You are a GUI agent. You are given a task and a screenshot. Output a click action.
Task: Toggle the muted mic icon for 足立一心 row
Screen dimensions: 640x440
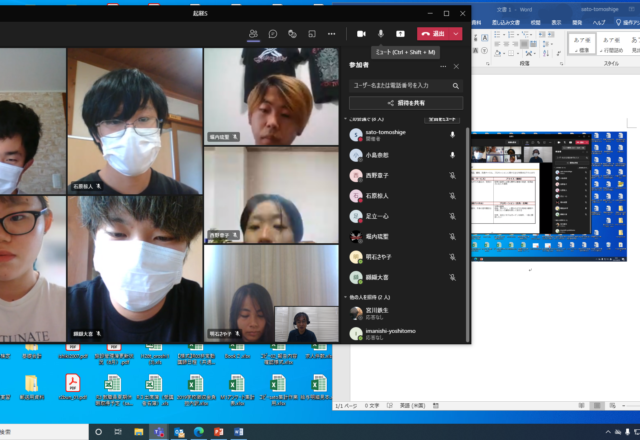pyautogui.click(x=452, y=216)
